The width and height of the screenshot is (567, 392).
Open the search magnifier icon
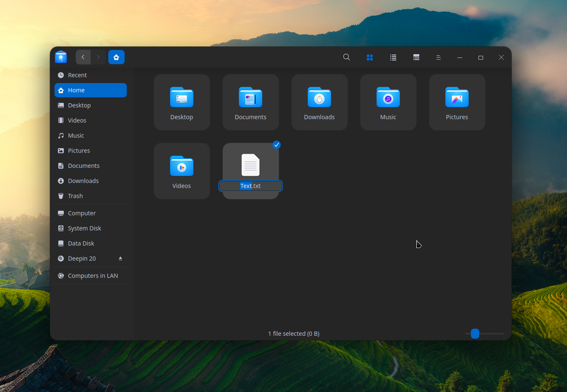[346, 57]
